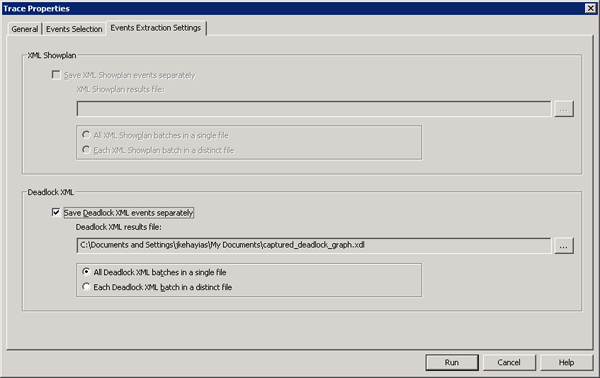Click the Trace Properties title bar
600x378 pixels.
pyautogui.click(x=293, y=8)
